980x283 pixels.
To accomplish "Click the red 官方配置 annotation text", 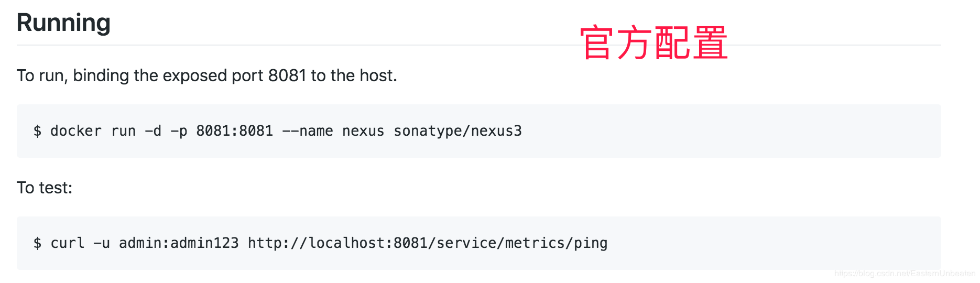I will [654, 43].
